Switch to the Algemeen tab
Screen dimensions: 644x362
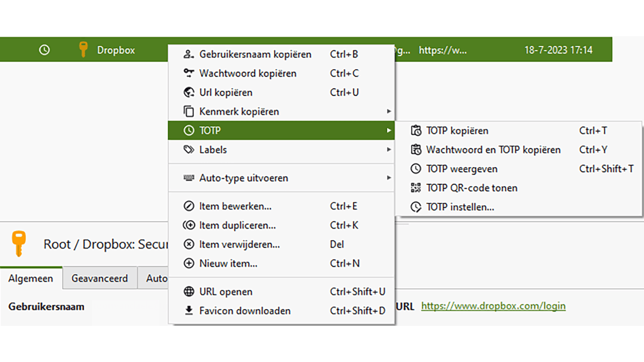(x=31, y=278)
